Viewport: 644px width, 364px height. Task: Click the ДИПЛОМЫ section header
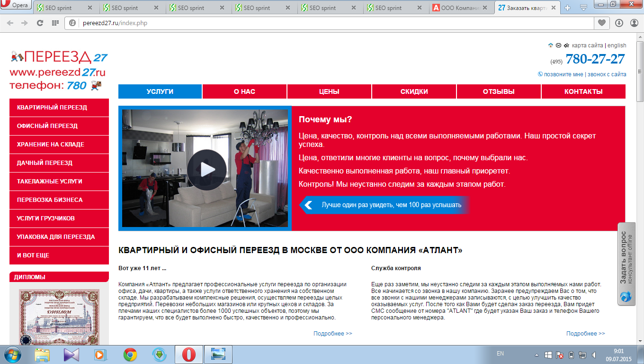[x=59, y=277]
